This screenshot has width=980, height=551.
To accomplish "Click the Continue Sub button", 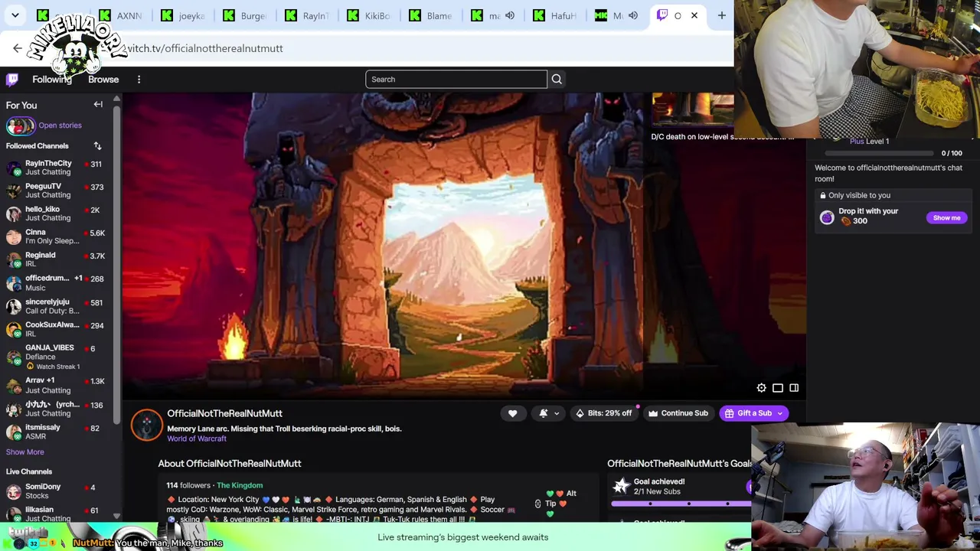I will pyautogui.click(x=678, y=413).
